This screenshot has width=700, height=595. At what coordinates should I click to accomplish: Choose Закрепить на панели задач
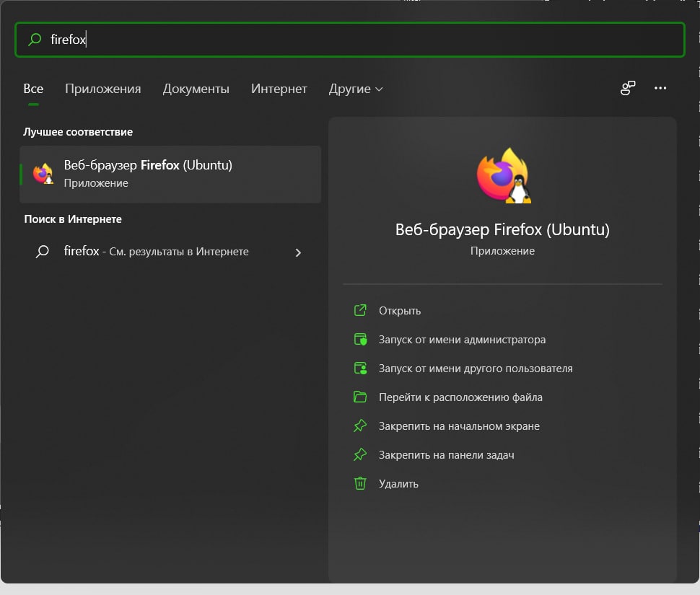(x=447, y=455)
